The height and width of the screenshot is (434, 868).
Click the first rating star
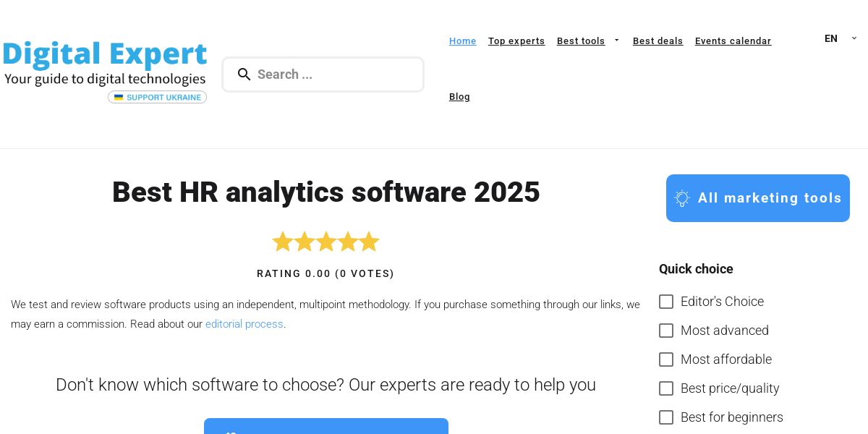click(x=282, y=242)
